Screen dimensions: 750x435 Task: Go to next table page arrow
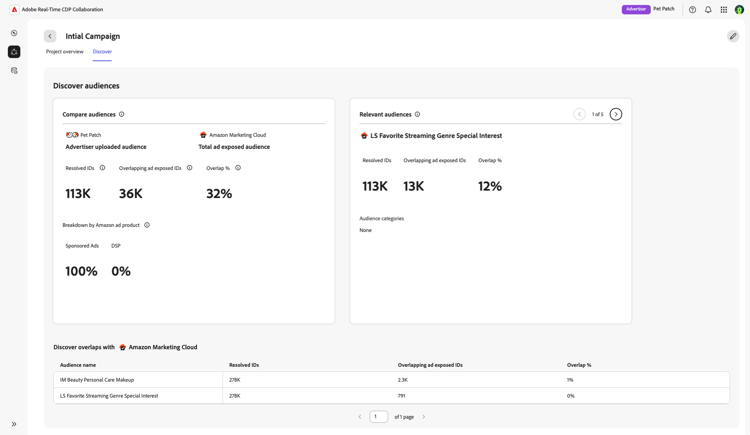tap(424, 417)
